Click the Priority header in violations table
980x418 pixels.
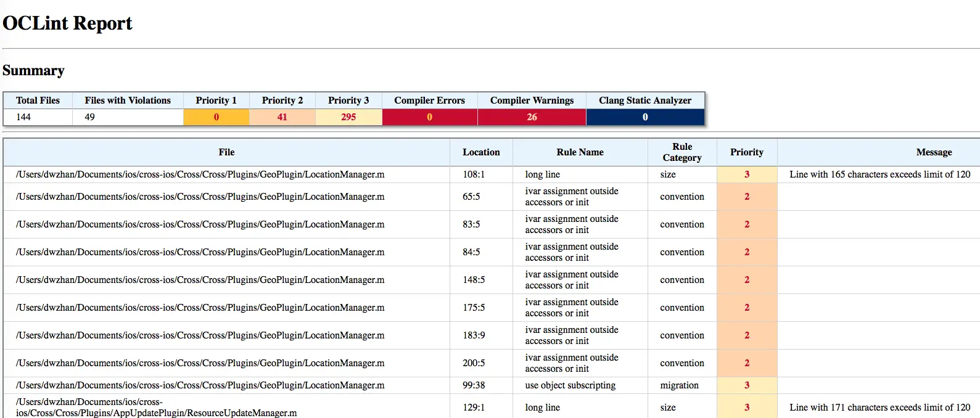pos(747,152)
